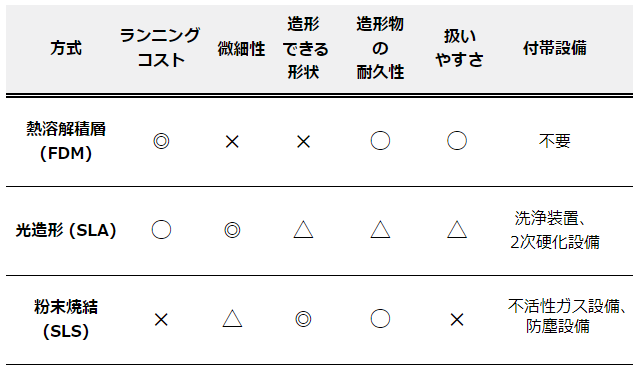Click the 熱溶解積層 (FDM) row label
Image resolution: width=639 pixels, height=371 pixels.
point(66,141)
